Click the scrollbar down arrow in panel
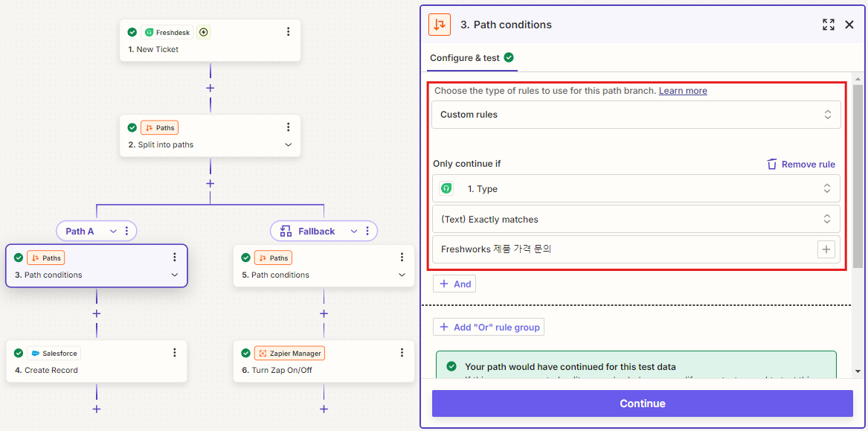The width and height of the screenshot is (868, 431). (x=858, y=371)
